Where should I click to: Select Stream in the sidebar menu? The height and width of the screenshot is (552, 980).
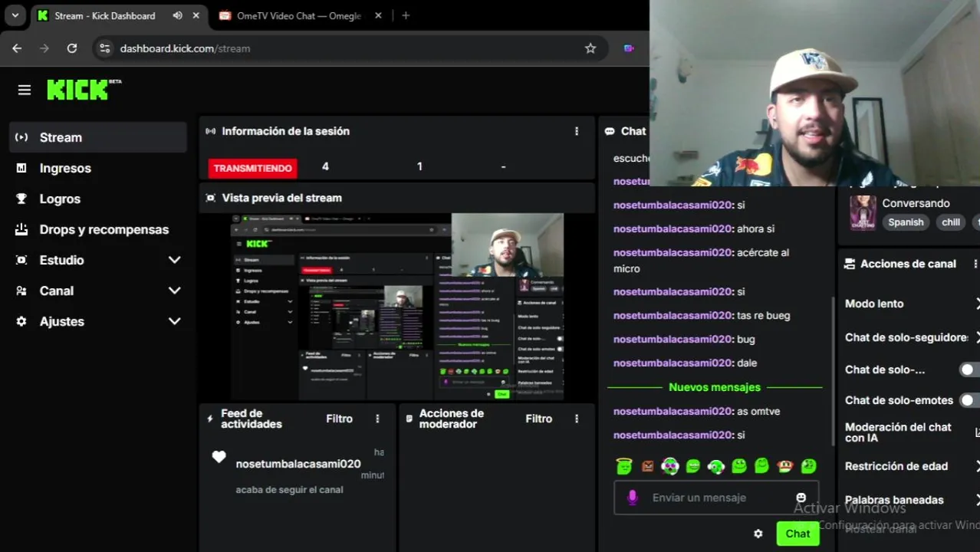[x=98, y=137]
